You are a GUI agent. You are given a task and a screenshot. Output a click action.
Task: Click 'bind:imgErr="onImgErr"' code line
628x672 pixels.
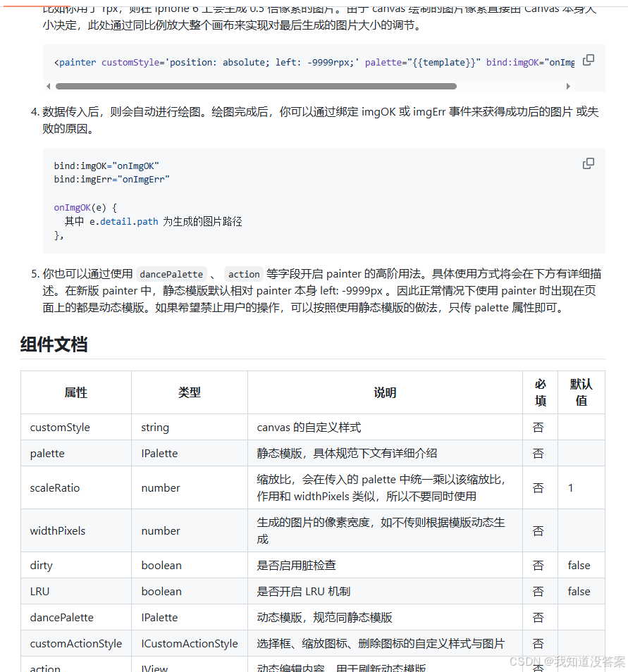pyautogui.click(x=111, y=180)
